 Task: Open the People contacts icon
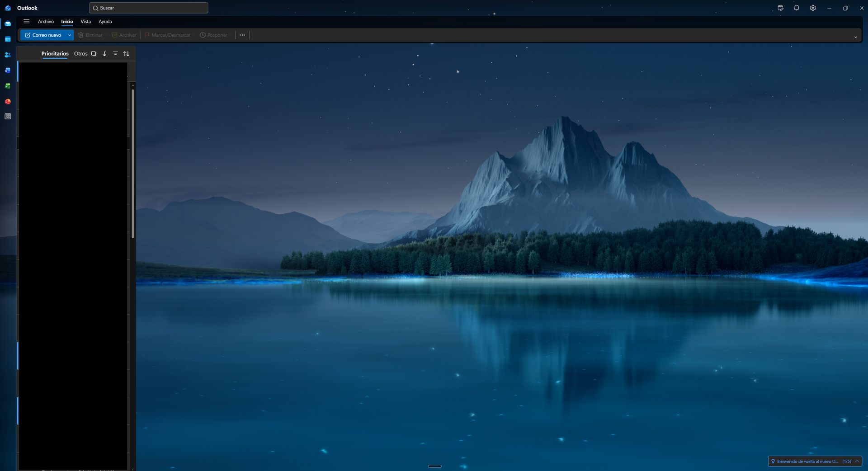(8, 55)
